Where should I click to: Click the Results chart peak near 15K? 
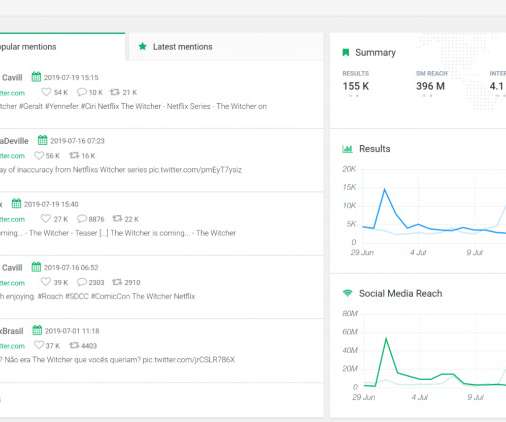pyautogui.click(x=385, y=189)
